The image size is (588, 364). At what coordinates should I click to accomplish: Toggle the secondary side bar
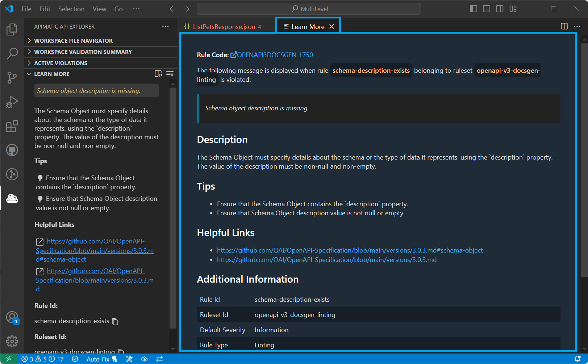click(500, 9)
